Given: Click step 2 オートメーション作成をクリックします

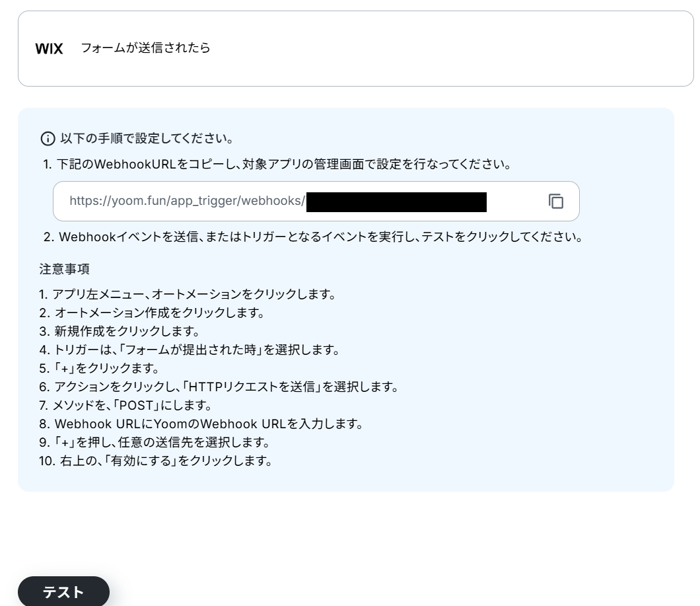Looking at the screenshot, I should (153, 313).
